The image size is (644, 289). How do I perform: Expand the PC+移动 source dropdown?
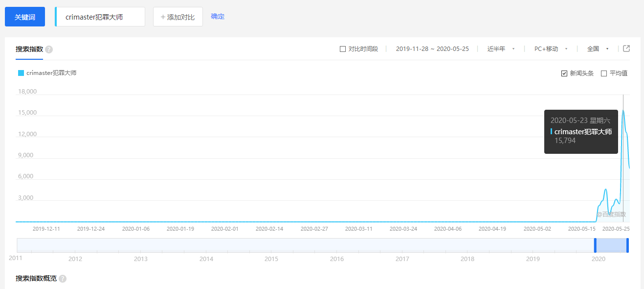pyautogui.click(x=551, y=49)
